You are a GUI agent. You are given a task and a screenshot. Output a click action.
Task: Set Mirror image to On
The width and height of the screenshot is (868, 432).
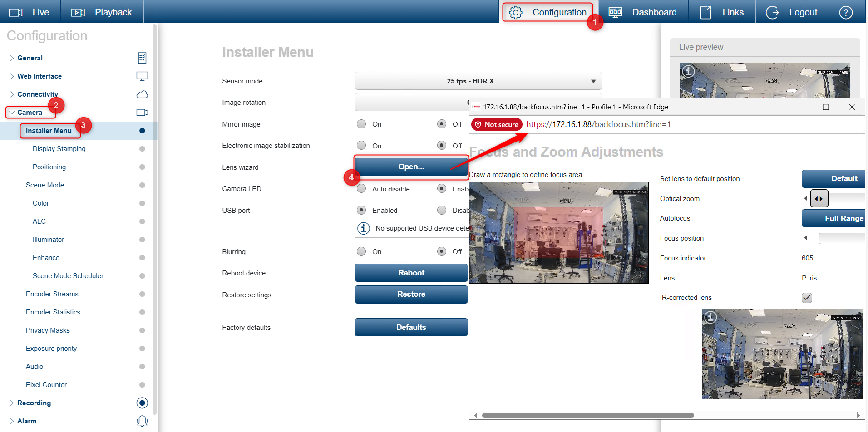click(x=361, y=124)
